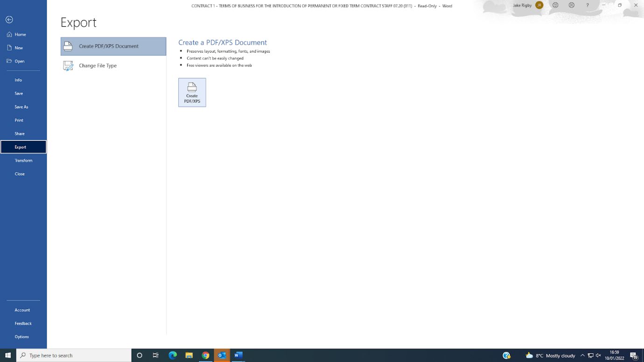Open the Print section
This screenshot has width=644, height=362.
pos(19,120)
